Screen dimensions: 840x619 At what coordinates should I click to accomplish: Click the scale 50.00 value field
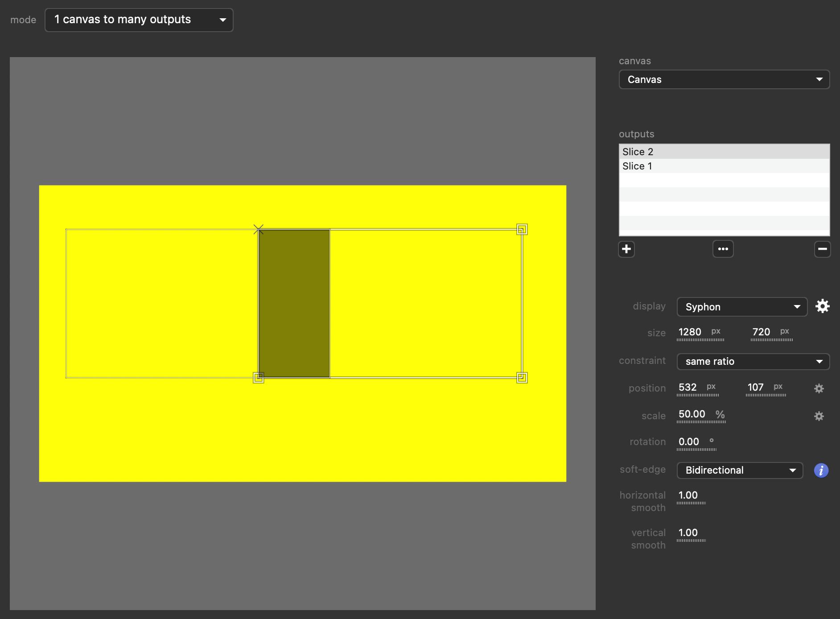692,414
